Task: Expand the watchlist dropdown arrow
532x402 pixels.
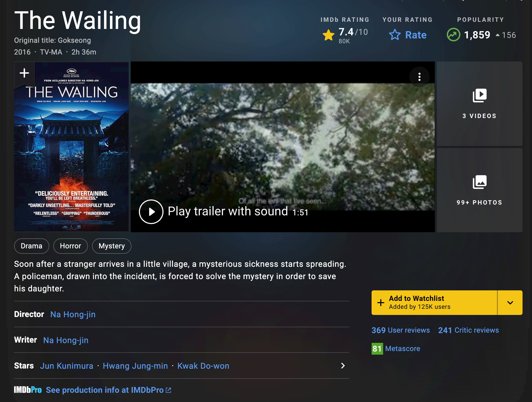Action: [x=510, y=303]
